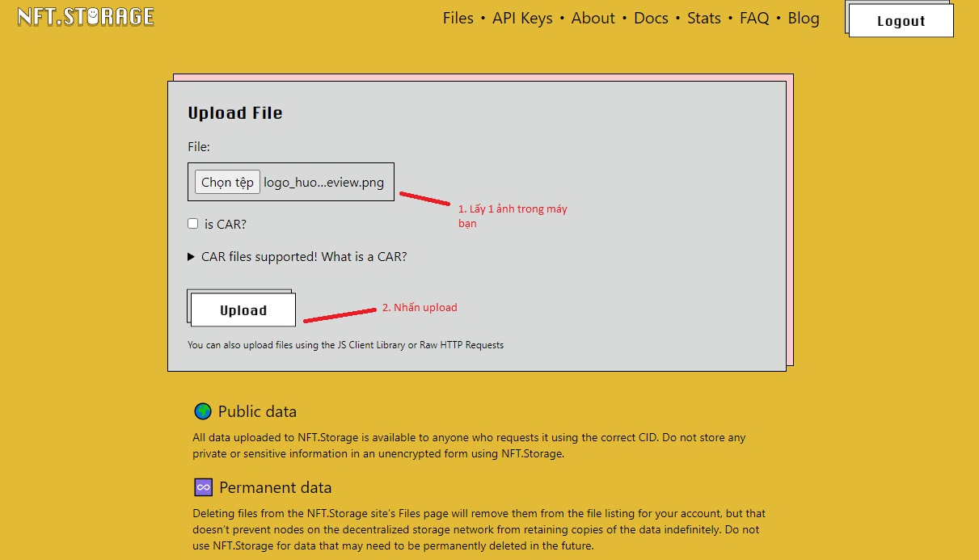Click the Logout button

pos(901,21)
